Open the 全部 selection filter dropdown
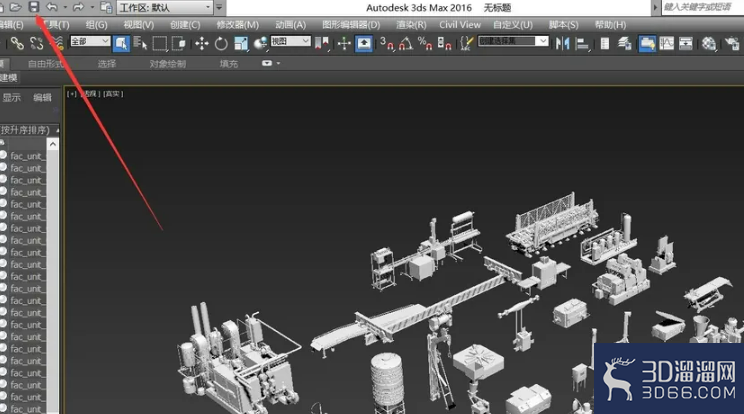Image resolution: width=744 pixels, height=414 pixels. coord(90,42)
